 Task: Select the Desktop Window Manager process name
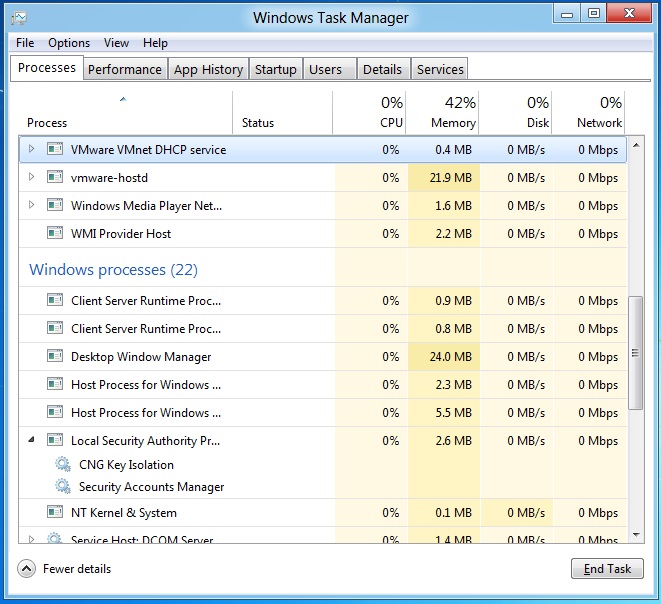tap(141, 357)
